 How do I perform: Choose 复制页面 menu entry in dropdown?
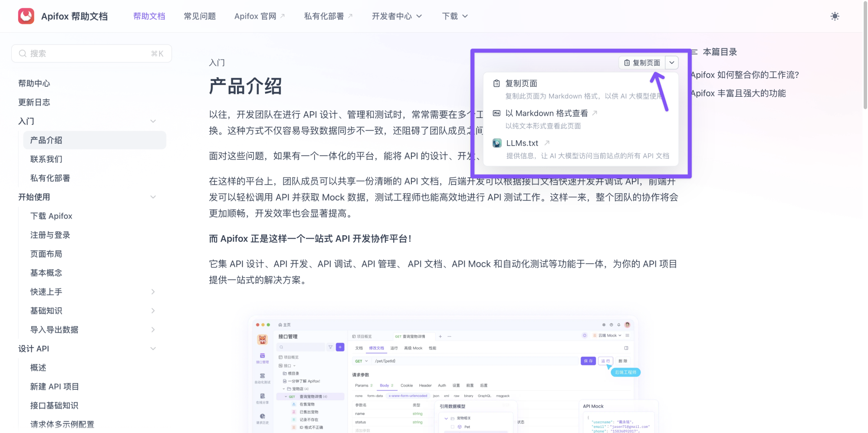point(580,89)
